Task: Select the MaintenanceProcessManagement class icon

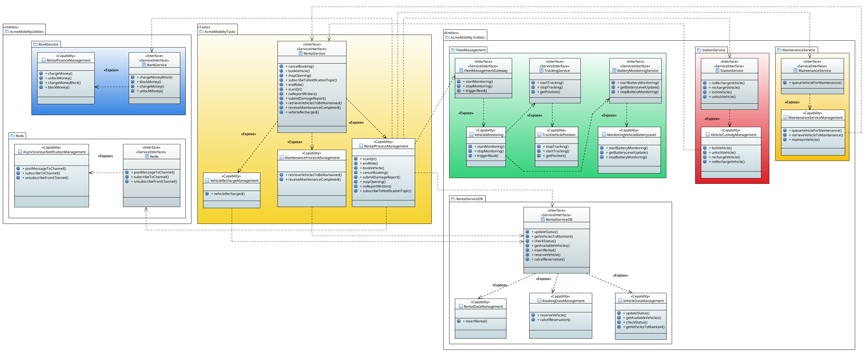Action: [281, 158]
